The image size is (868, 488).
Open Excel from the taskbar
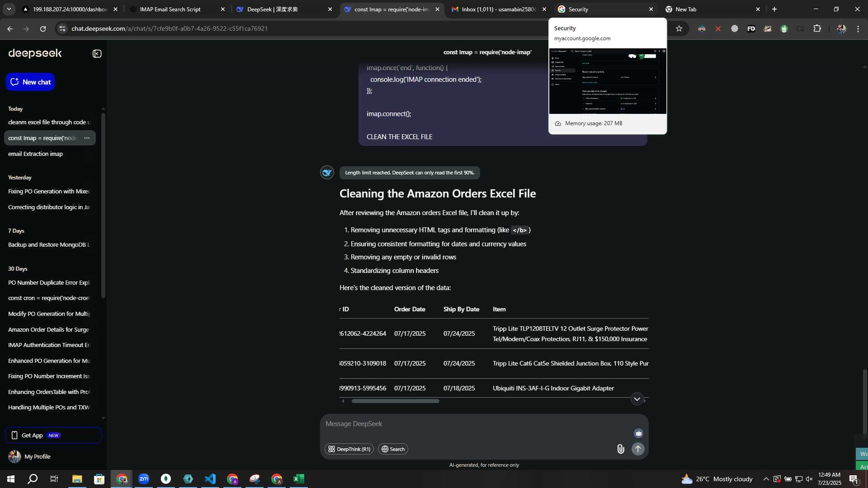(x=299, y=479)
